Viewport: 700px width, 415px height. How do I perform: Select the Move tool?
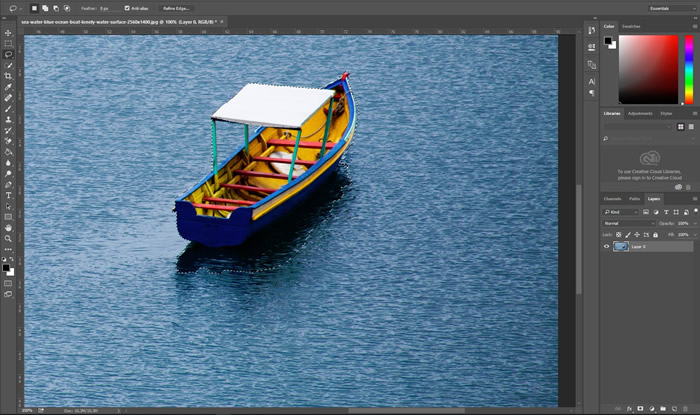click(8, 33)
